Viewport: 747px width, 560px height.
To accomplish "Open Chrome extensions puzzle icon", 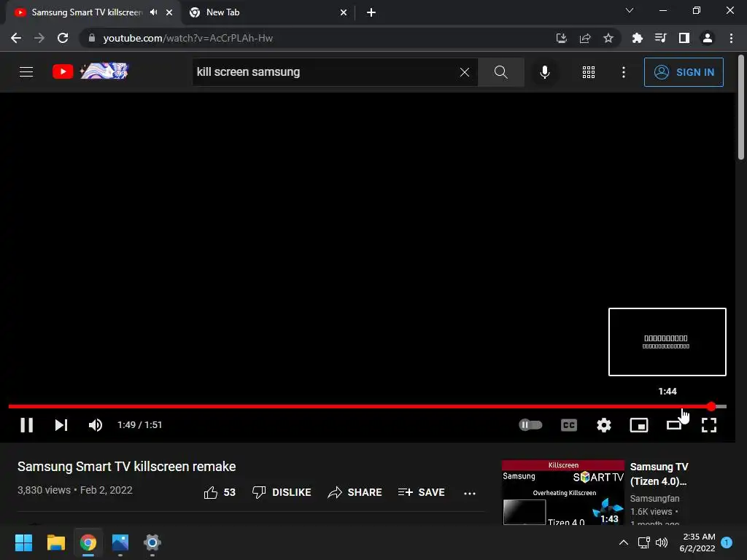I will 637,38.
